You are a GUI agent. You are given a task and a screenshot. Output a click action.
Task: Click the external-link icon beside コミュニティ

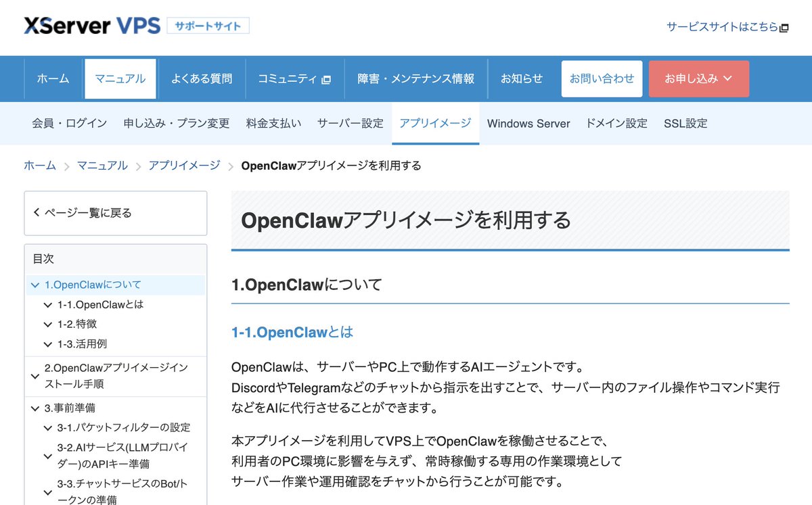tap(325, 78)
